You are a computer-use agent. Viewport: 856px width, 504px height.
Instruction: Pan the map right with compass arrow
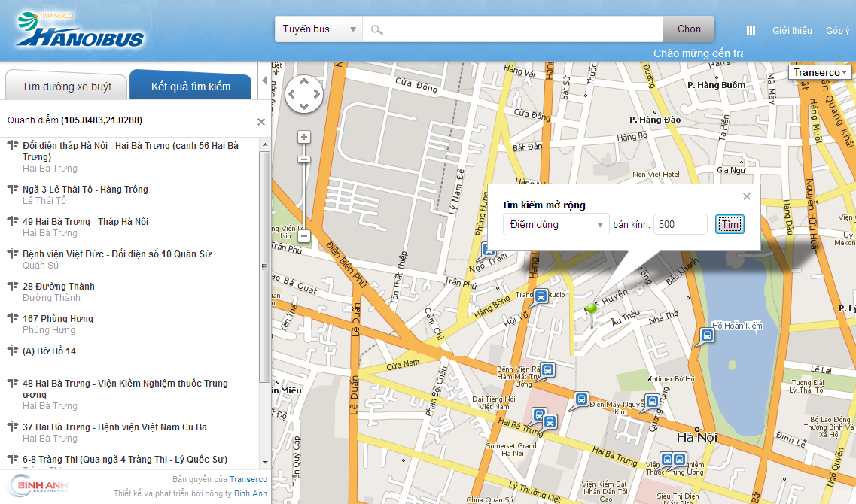[x=317, y=94]
